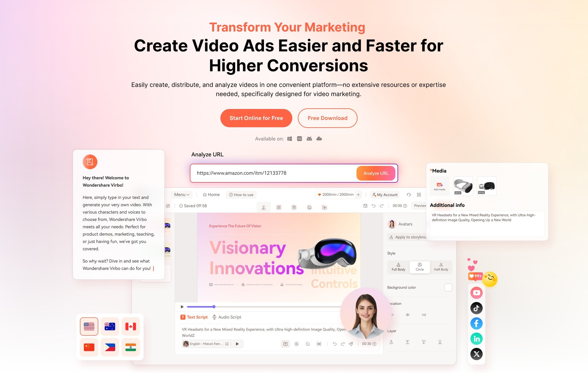Click the play button on video preview

[x=182, y=307]
